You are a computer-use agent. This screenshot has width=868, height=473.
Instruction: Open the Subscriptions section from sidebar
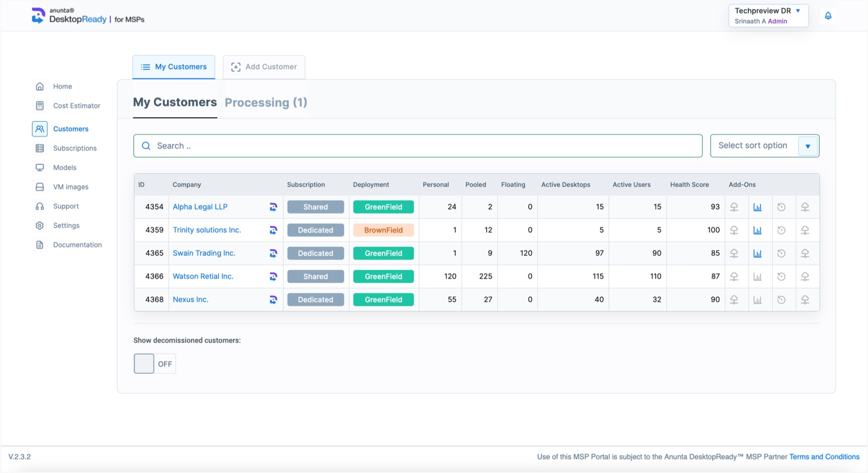pyautogui.click(x=40, y=148)
